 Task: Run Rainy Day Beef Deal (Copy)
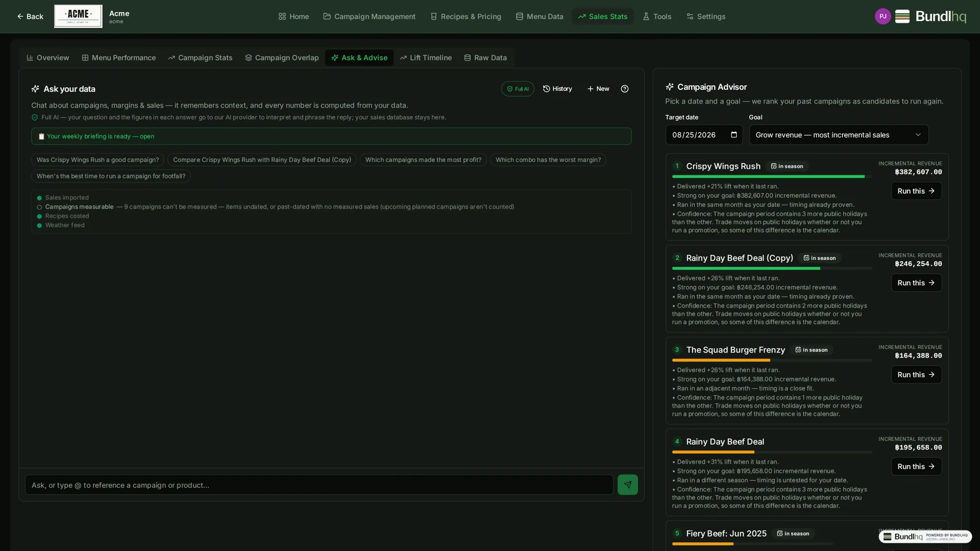point(916,283)
